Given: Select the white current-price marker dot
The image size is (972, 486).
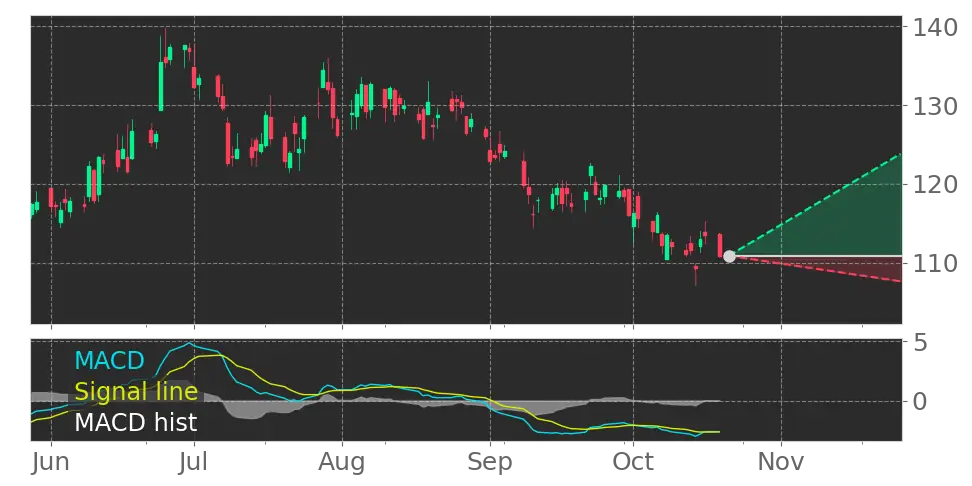Looking at the screenshot, I should (729, 256).
